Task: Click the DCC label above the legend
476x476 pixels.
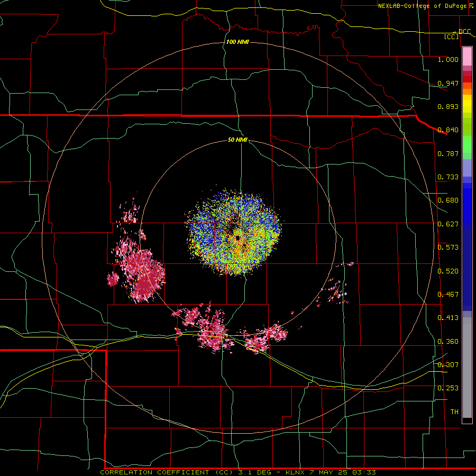Action: [x=464, y=32]
